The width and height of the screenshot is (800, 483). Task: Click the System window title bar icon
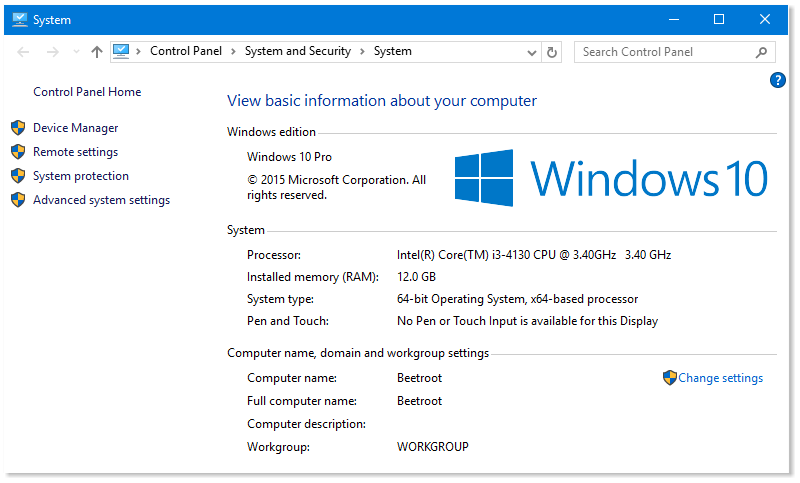pos(19,19)
